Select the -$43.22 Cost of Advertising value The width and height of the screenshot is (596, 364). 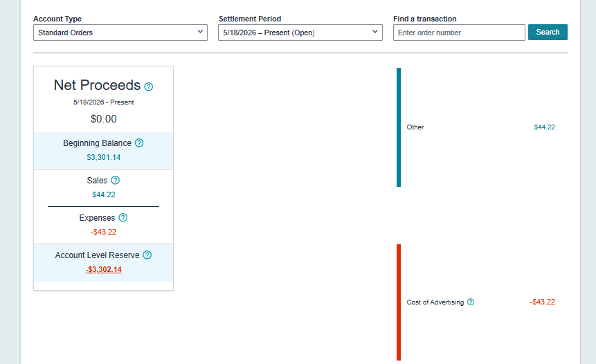[x=543, y=302]
